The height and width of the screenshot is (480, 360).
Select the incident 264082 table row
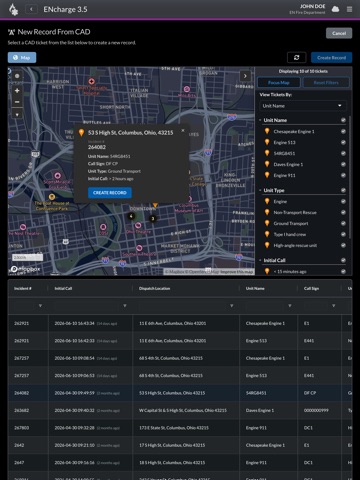(x=180, y=393)
